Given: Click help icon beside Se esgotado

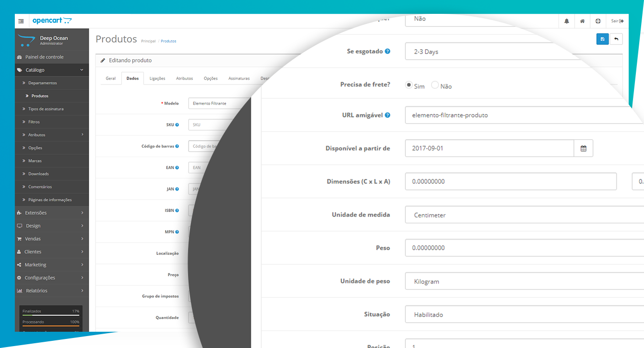Looking at the screenshot, I should [x=388, y=51].
